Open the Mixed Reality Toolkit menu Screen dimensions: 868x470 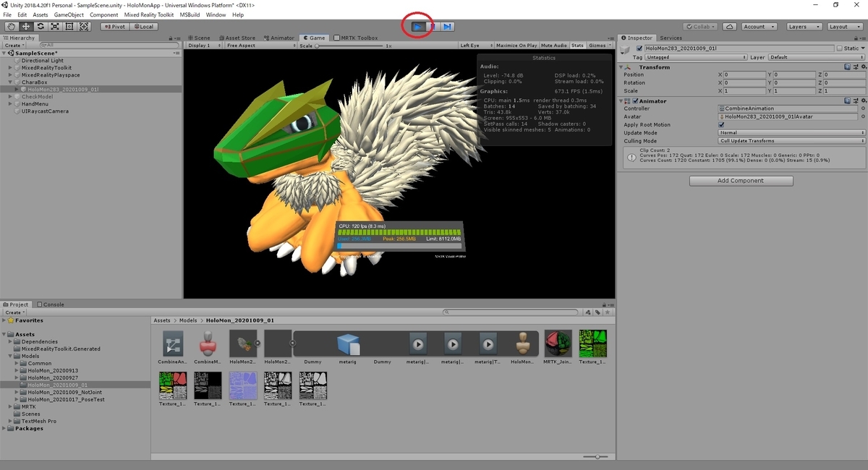pyautogui.click(x=148, y=14)
